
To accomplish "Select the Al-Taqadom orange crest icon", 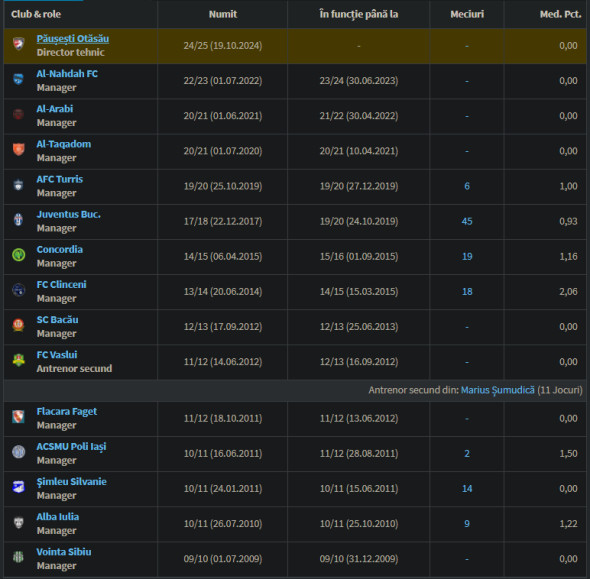I will click(x=18, y=149).
